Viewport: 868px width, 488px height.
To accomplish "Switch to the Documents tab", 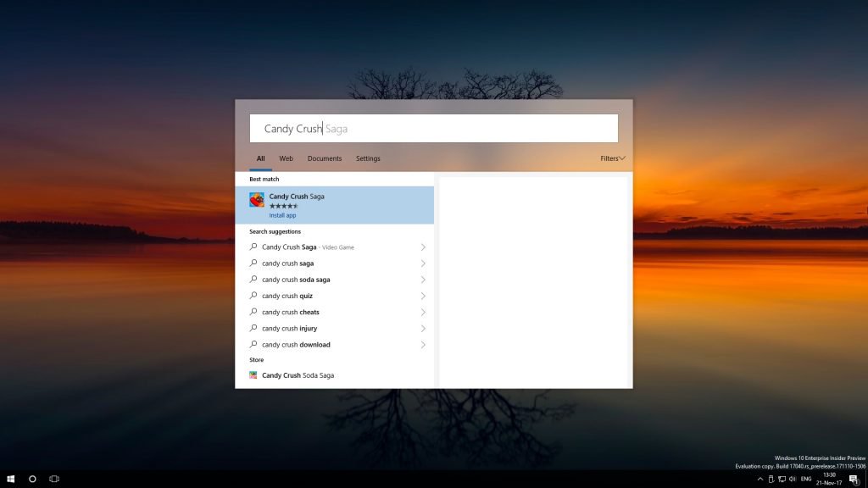I will (325, 158).
